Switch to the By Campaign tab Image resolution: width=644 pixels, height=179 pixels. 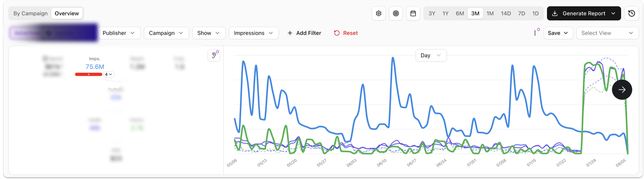30,13
